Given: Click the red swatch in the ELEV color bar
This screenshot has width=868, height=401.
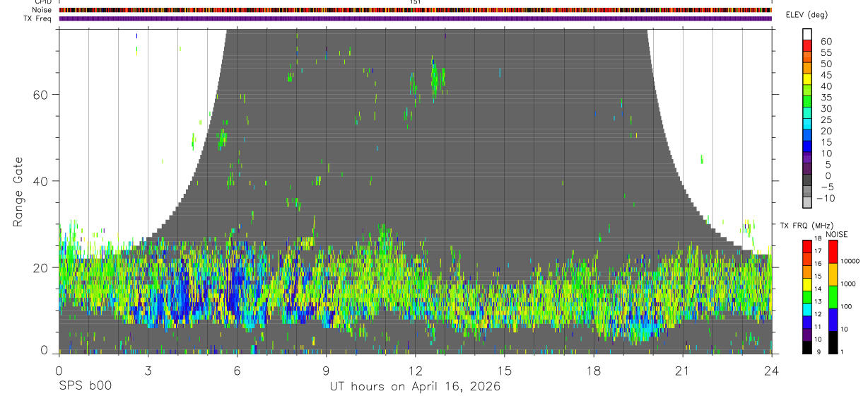Looking at the screenshot, I should pyautogui.click(x=807, y=46).
